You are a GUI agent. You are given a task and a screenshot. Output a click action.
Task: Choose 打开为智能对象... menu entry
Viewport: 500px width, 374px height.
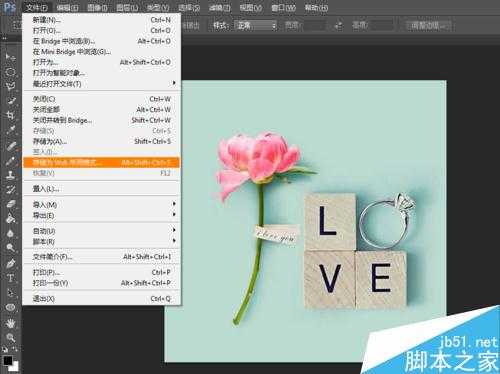[102, 73]
